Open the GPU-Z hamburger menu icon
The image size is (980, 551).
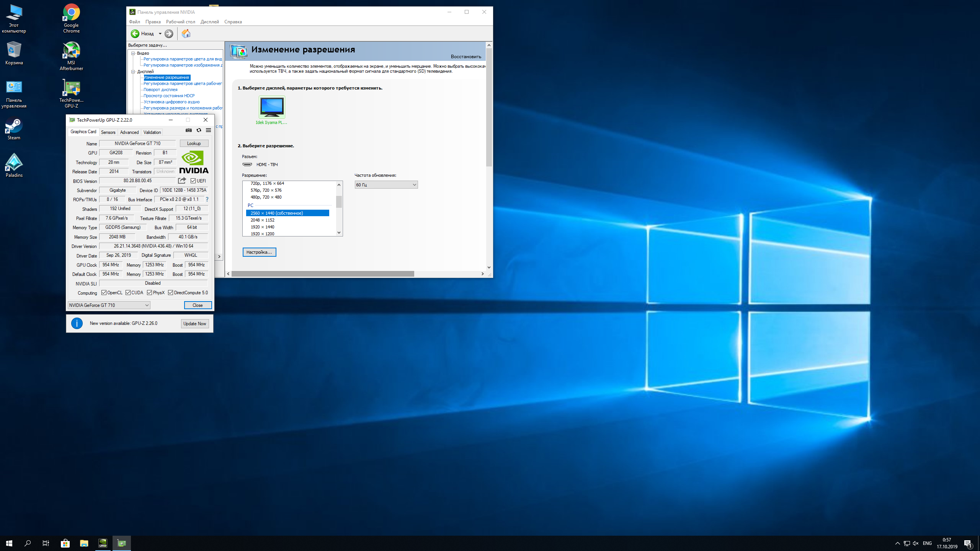click(x=209, y=130)
